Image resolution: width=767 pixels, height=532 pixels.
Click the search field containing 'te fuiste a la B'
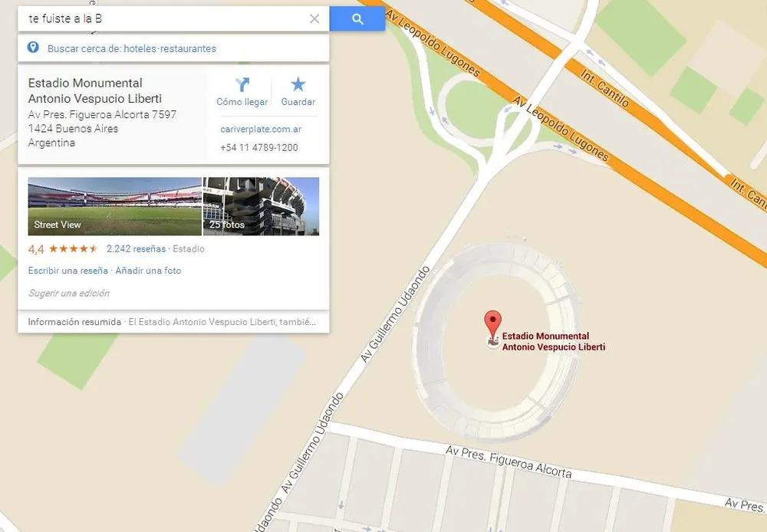click(x=166, y=19)
